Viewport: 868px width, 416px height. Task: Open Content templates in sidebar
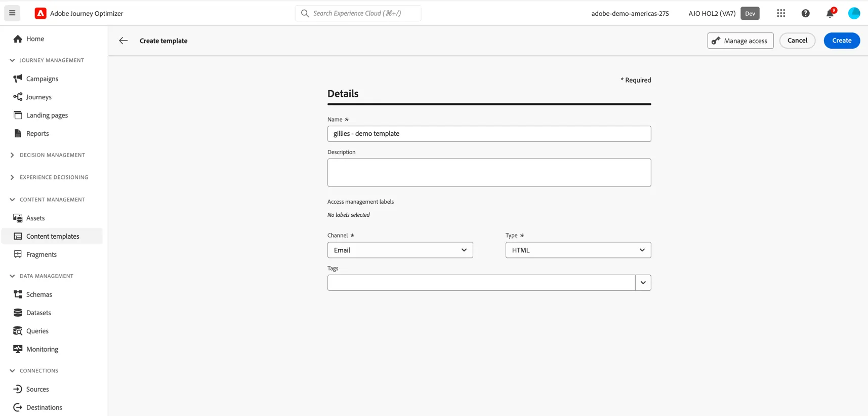pyautogui.click(x=52, y=236)
